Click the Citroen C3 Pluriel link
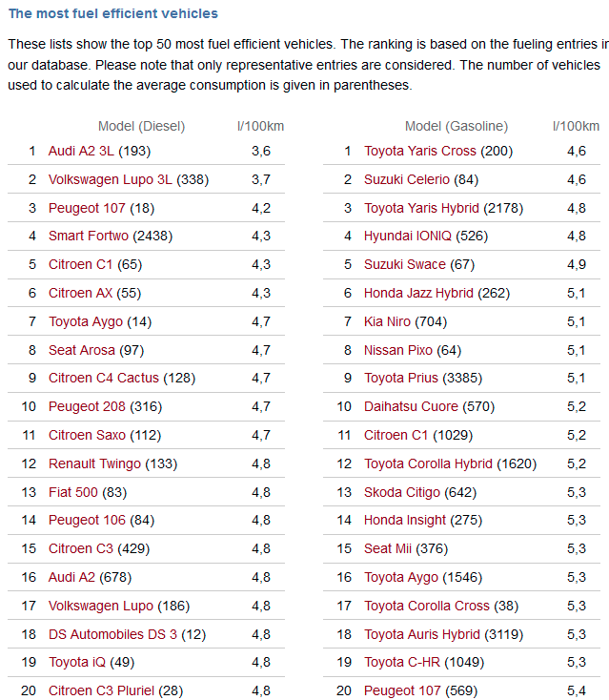Image resolution: width=609 pixels, height=700 pixels. [x=101, y=690]
